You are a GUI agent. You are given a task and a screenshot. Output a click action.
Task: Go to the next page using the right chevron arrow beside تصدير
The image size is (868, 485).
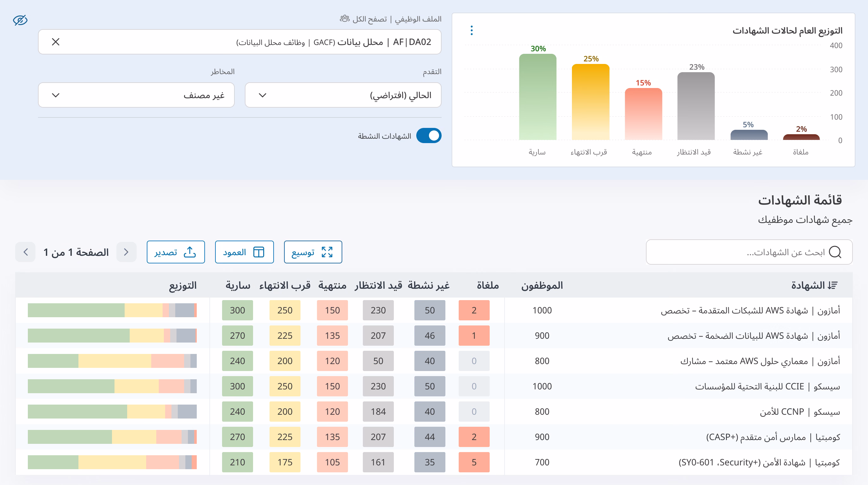click(x=126, y=252)
